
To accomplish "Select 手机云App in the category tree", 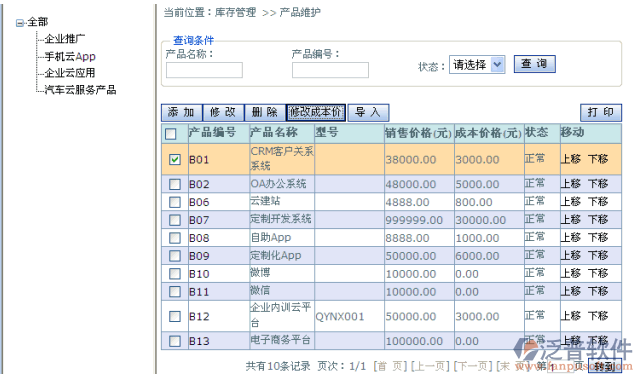I will [x=70, y=56].
